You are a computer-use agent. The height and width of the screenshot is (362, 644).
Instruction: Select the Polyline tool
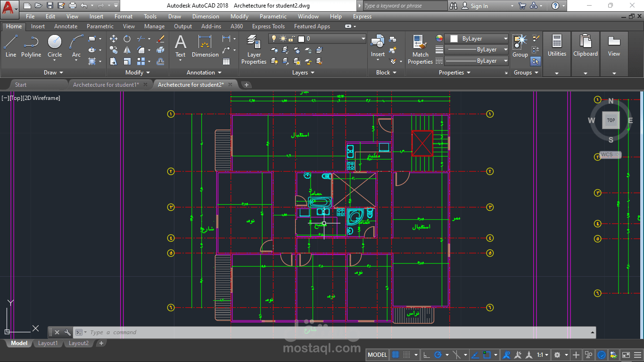click(31, 46)
